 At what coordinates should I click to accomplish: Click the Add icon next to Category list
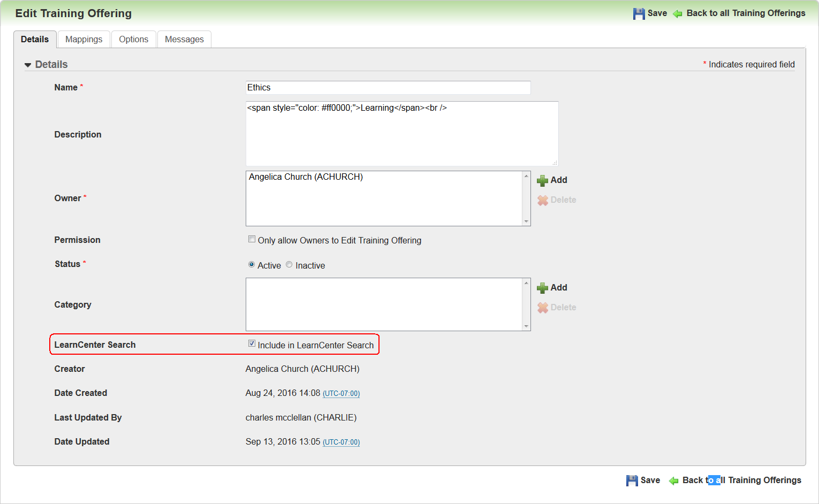pos(543,287)
